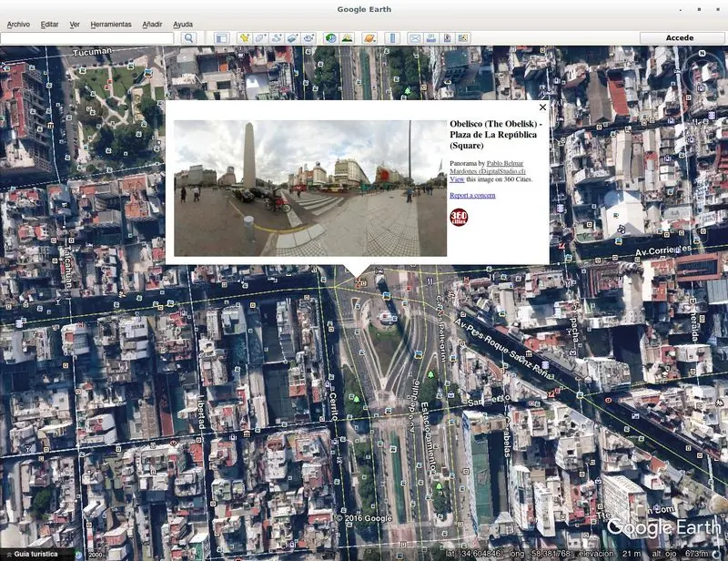Click the email envelope icon
This screenshot has height=561, width=728.
(415, 38)
